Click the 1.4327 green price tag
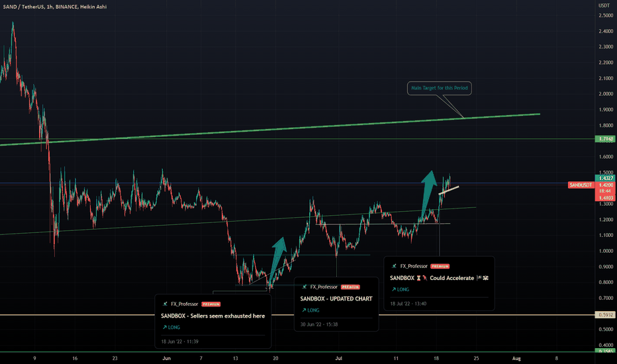This screenshot has width=617, height=364. tap(606, 178)
